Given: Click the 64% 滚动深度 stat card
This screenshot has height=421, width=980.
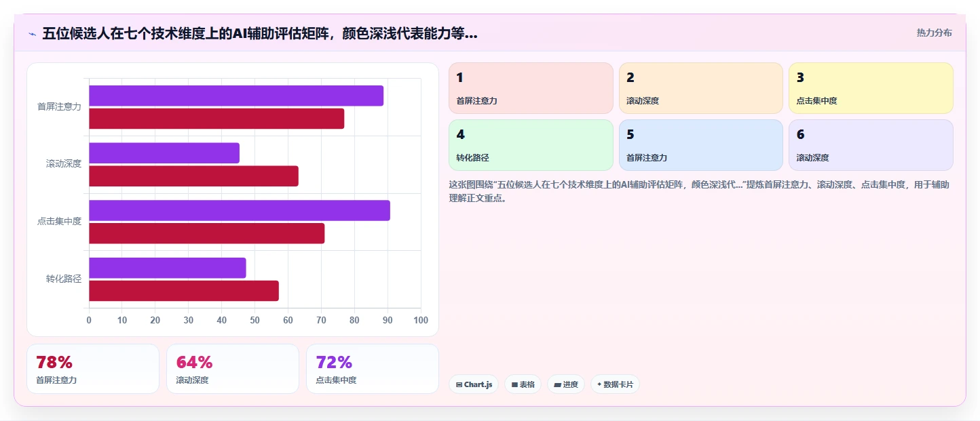Looking at the screenshot, I should pyautogui.click(x=233, y=369).
